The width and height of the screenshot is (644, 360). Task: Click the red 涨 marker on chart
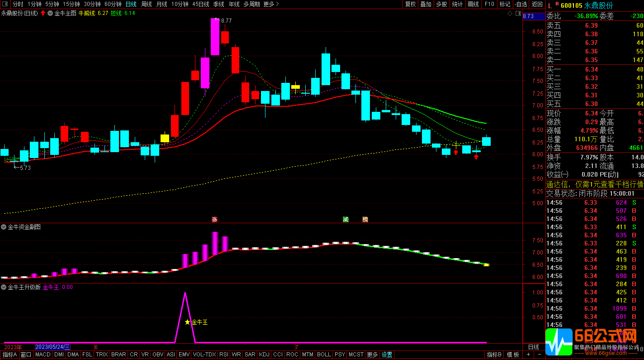(x=214, y=220)
